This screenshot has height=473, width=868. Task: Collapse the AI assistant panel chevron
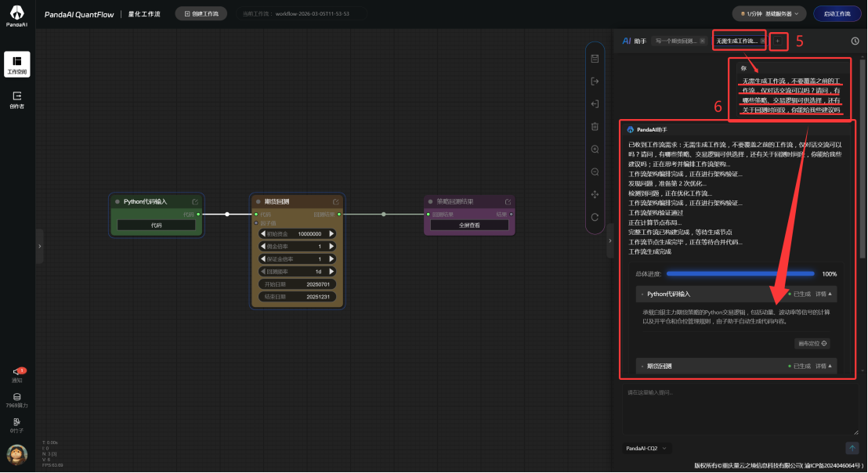pos(610,240)
